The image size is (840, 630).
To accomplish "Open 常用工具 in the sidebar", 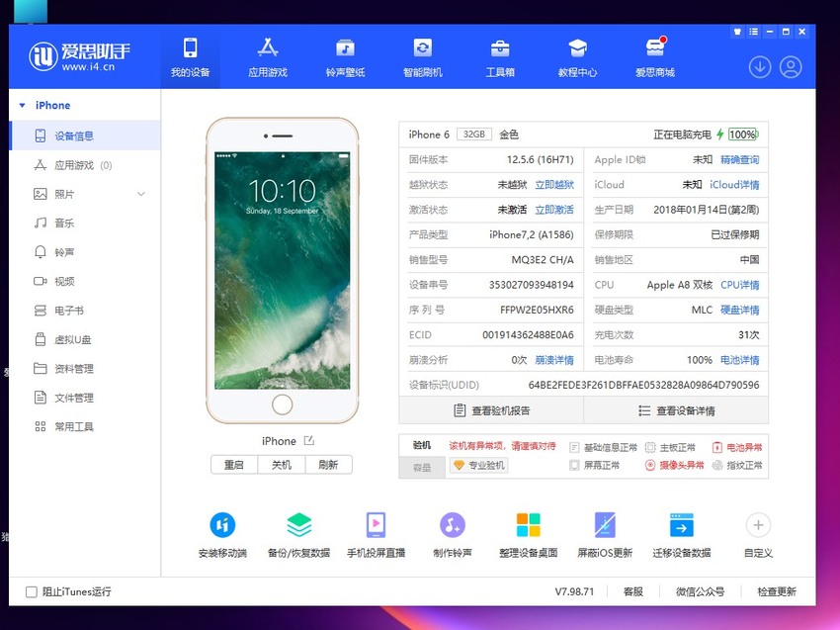I will click(x=85, y=427).
